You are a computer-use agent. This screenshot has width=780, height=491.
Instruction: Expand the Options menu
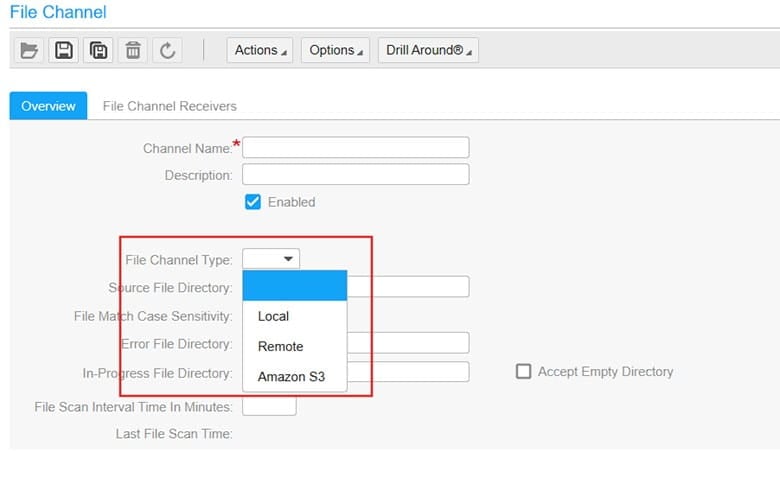coord(337,50)
